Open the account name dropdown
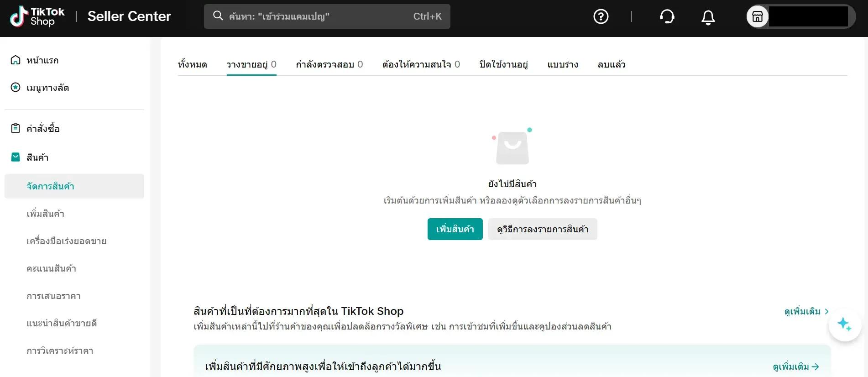 coord(808,16)
